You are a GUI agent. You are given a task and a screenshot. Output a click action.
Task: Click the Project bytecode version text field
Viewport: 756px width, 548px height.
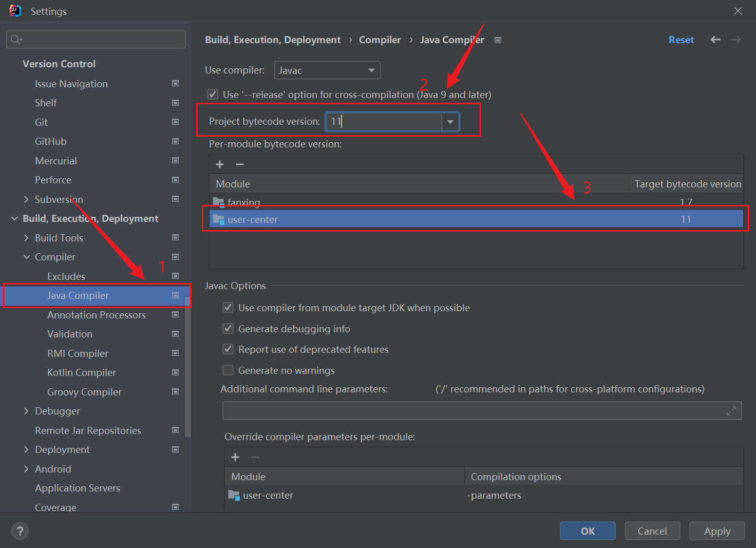[384, 122]
